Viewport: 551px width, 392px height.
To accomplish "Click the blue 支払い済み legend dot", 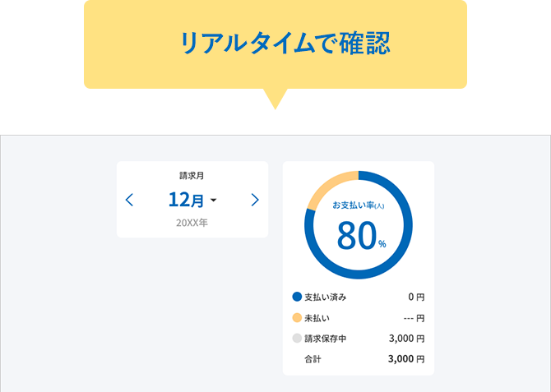I will (x=297, y=297).
